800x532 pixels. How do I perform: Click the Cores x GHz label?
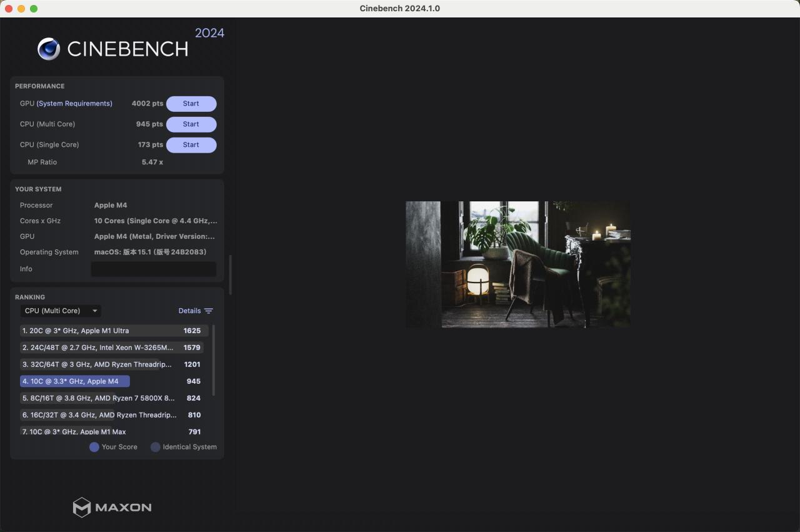(x=40, y=221)
